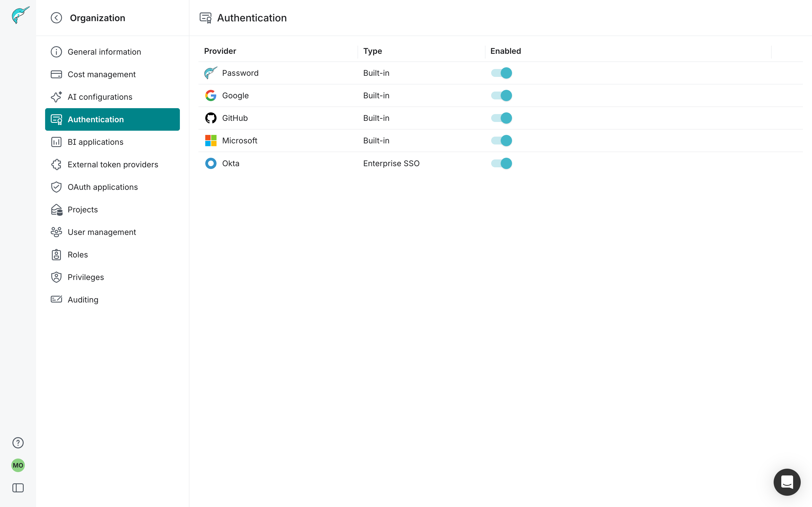Switch to User management

click(102, 232)
